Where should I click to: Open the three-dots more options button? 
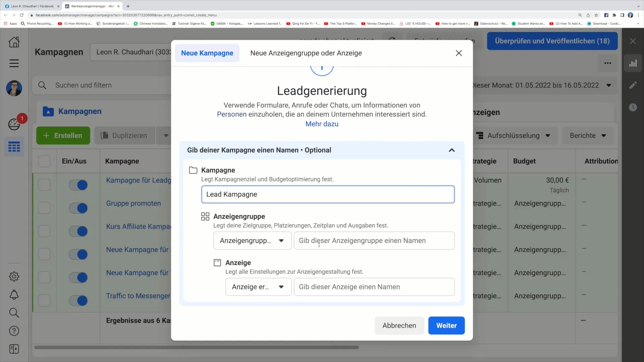[608, 63]
